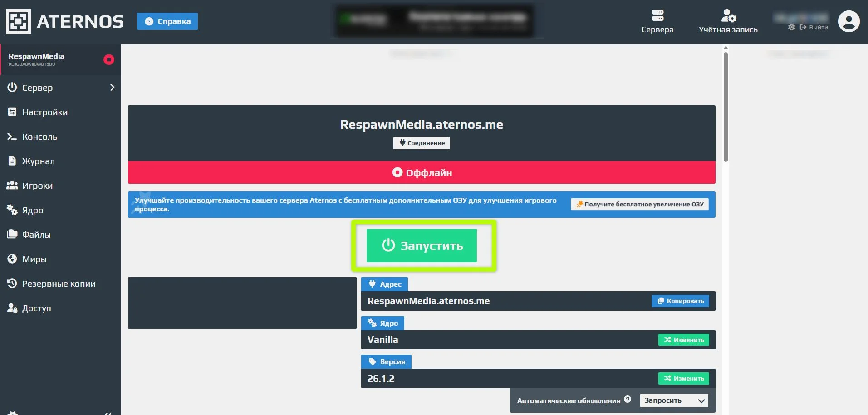Open the Сервер sidebar item
Image resolution: width=868 pixels, height=415 pixels.
[60, 88]
